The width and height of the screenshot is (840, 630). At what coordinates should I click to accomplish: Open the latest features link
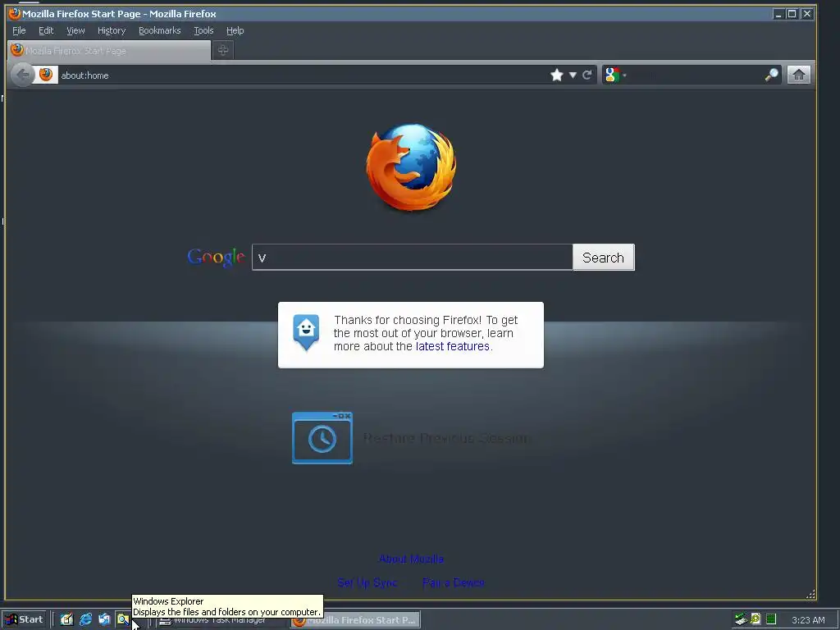pos(452,346)
